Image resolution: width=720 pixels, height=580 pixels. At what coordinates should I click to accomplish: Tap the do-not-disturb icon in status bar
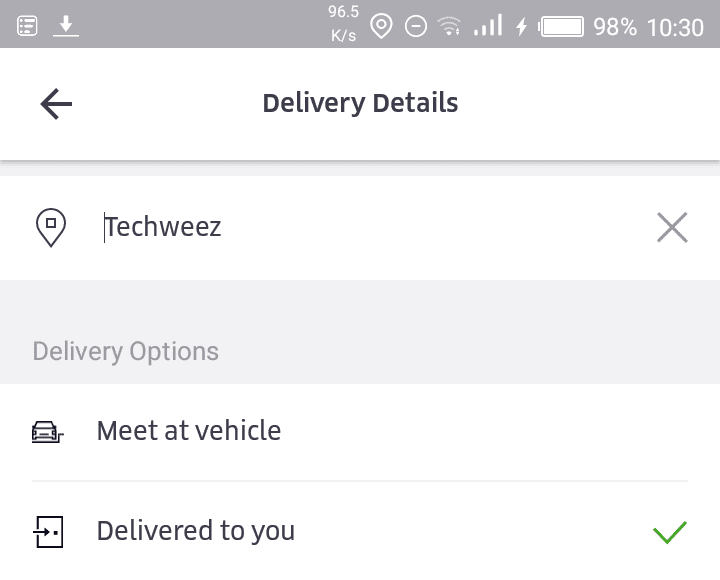pos(416,26)
